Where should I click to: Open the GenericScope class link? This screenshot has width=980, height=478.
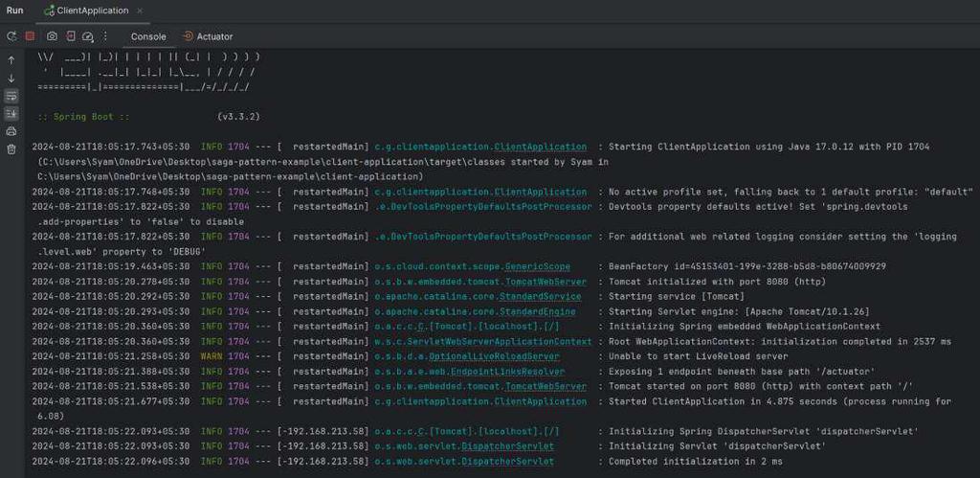pyautogui.click(x=538, y=266)
